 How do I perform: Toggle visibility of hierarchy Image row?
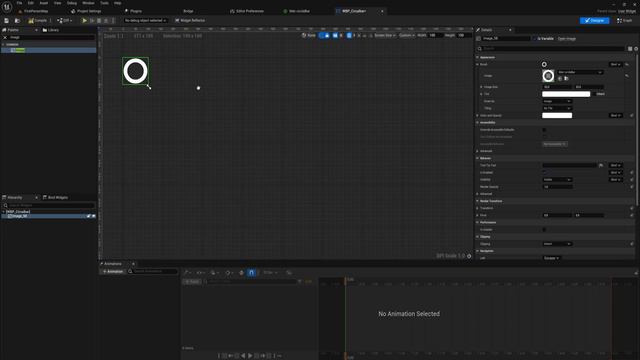coord(93,216)
